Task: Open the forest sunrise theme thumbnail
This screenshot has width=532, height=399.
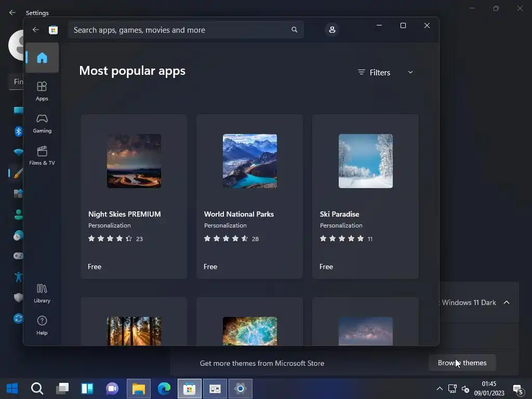Action: coord(134,331)
